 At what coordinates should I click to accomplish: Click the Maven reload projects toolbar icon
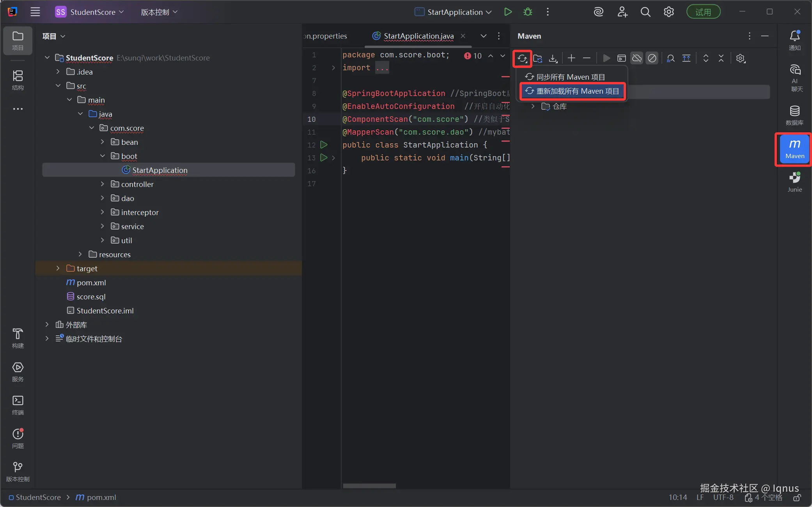[x=522, y=59]
